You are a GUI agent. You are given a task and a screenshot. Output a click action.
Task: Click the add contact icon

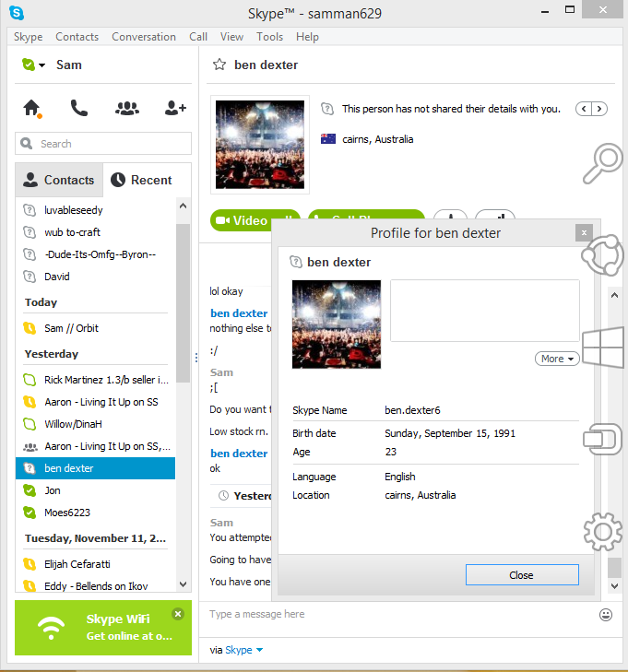(x=175, y=108)
